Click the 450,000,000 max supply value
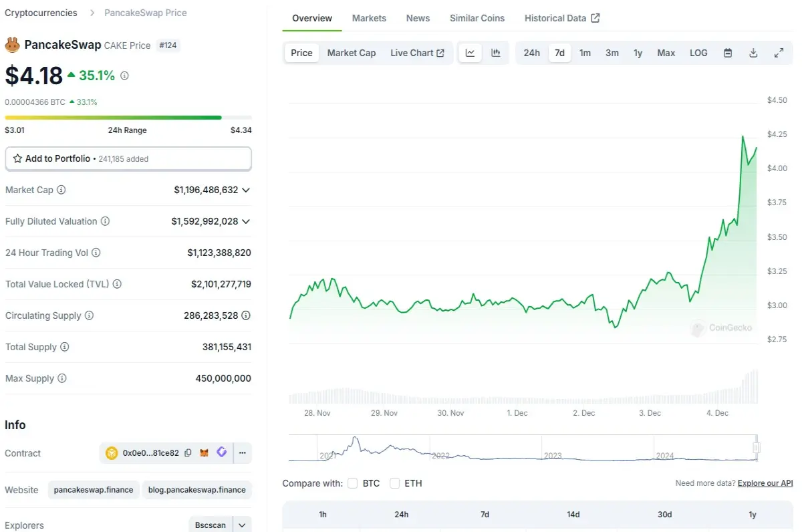802x532 pixels. 223,378
